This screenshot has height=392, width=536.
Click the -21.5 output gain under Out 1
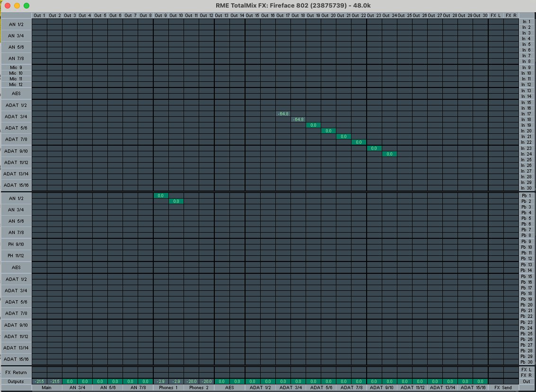coord(39,382)
